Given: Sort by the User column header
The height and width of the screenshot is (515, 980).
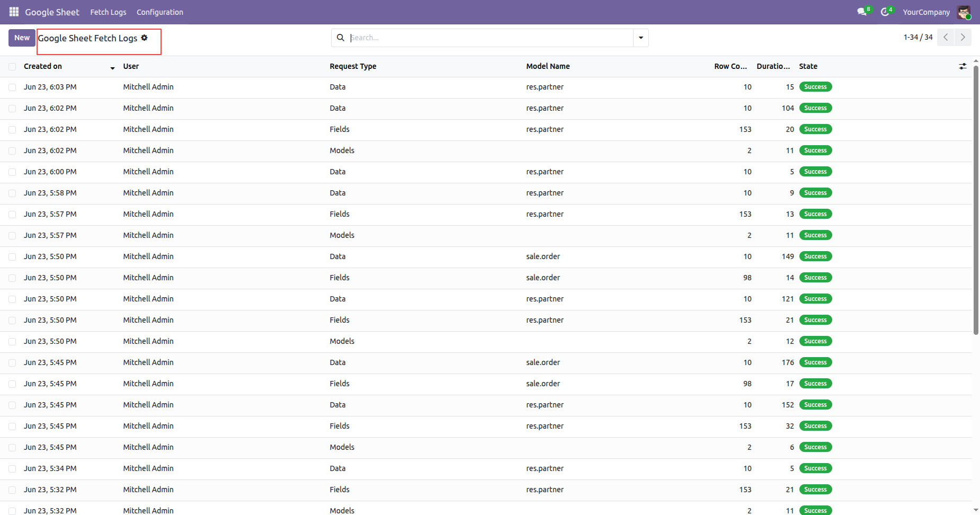Looking at the screenshot, I should coord(131,66).
